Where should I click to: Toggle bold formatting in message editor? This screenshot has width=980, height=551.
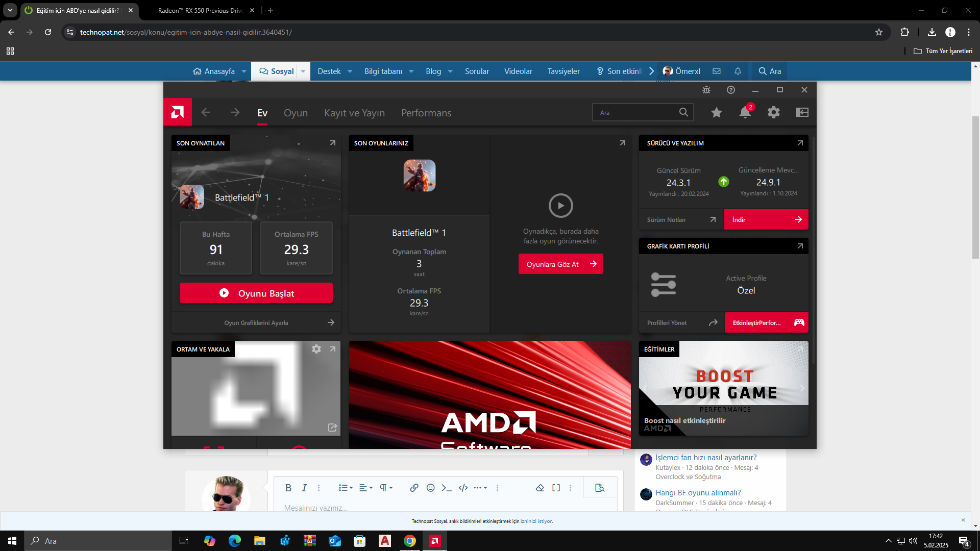pos(288,488)
